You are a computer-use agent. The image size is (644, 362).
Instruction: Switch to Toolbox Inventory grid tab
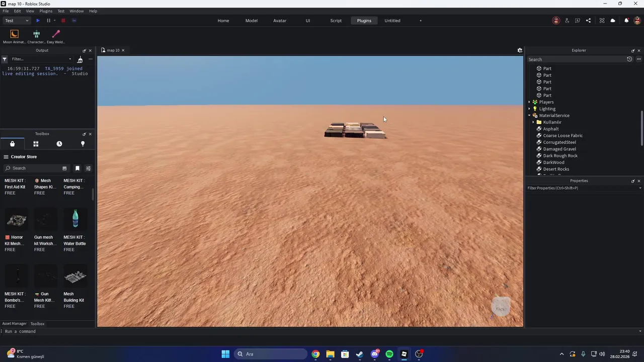click(x=36, y=144)
